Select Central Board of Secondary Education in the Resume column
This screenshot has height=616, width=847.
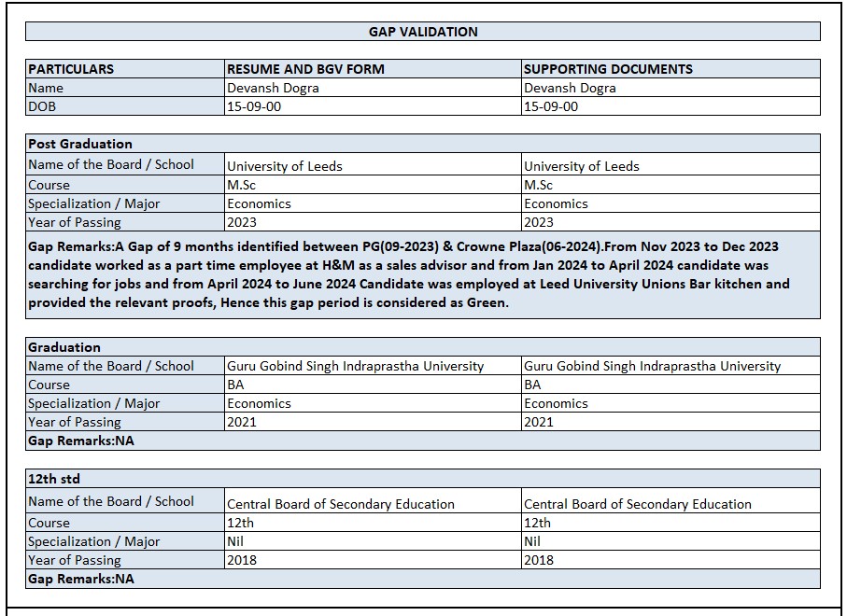click(x=340, y=504)
